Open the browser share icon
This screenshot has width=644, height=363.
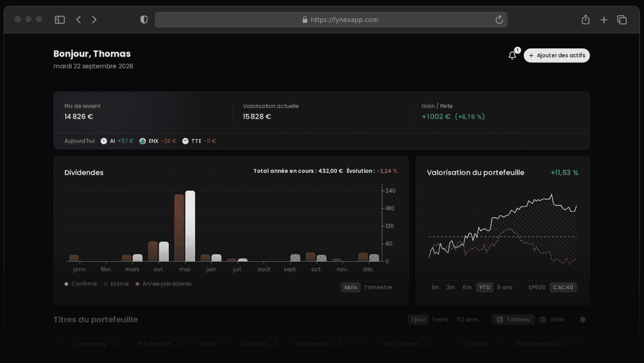(x=585, y=20)
